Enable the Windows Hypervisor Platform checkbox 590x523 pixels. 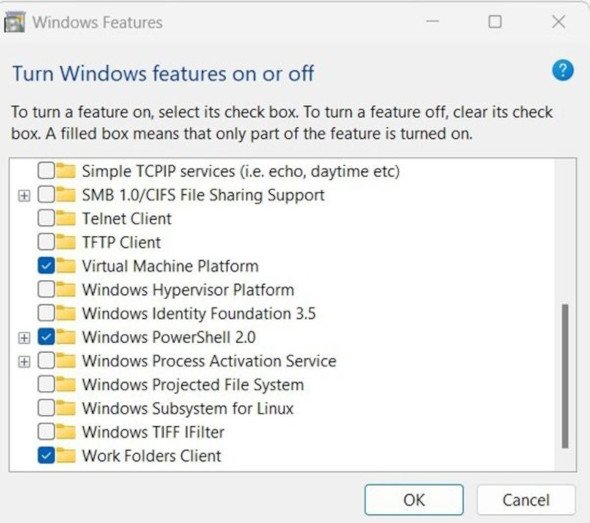pos(46,289)
